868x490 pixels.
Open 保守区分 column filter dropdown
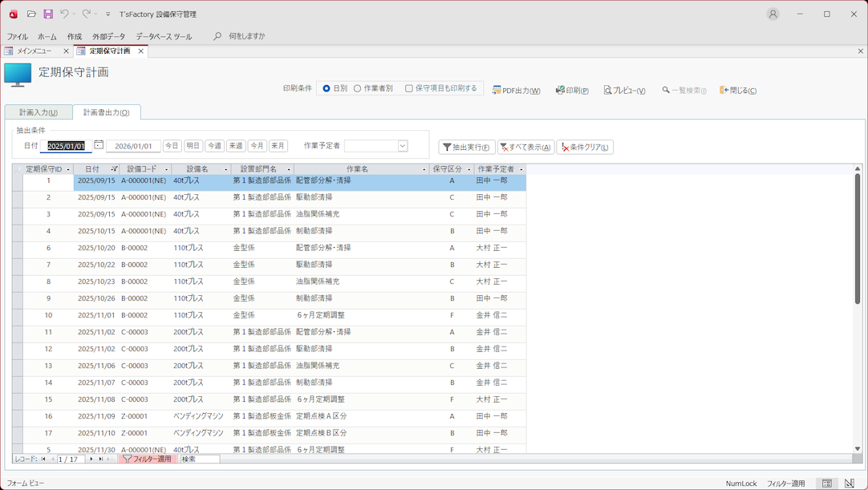pos(469,170)
